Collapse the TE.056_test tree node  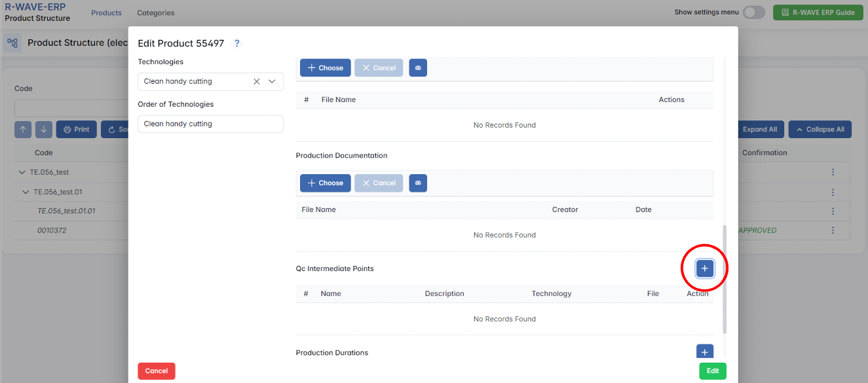(22, 172)
